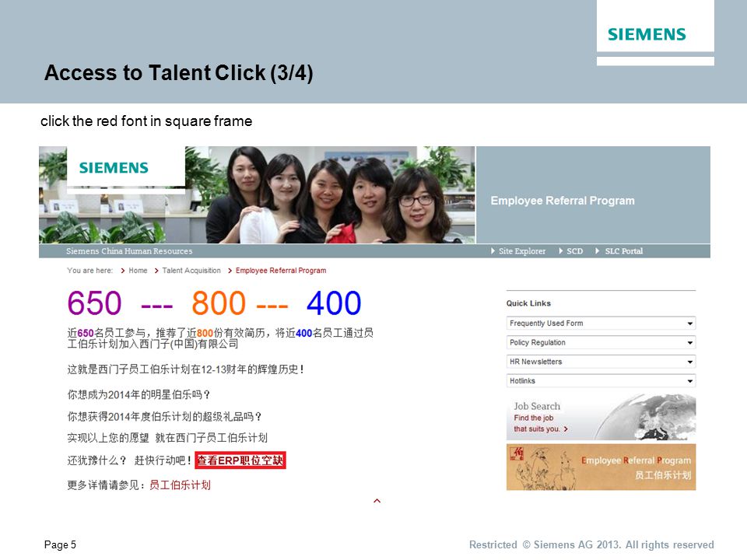Click the 'You are here:' label
Image resolution: width=747 pixels, height=560 pixels.
(89, 271)
